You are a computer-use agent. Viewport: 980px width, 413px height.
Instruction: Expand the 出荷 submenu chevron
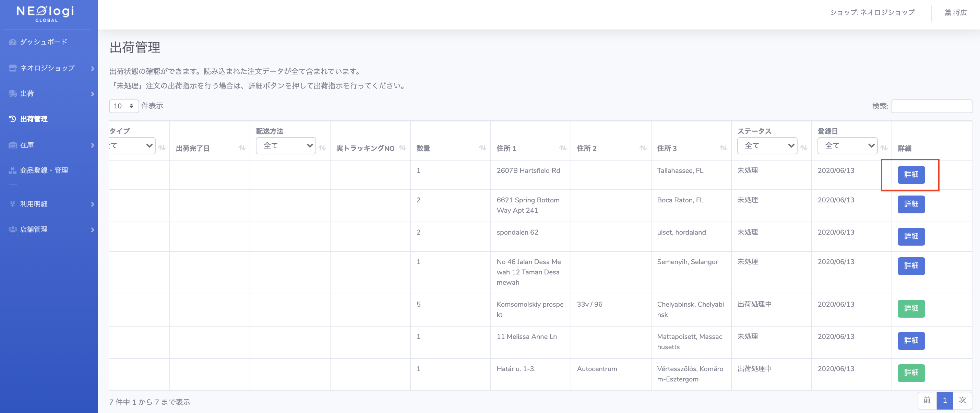click(x=93, y=94)
